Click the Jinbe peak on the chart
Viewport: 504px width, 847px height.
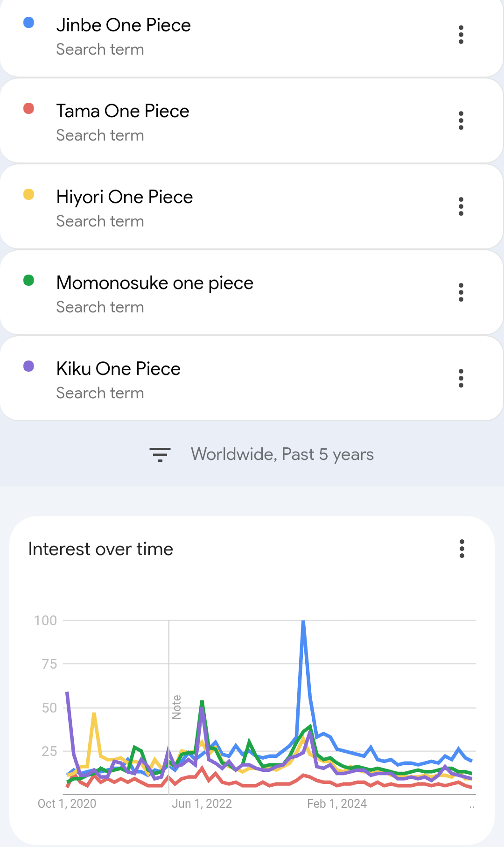click(303, 622)
